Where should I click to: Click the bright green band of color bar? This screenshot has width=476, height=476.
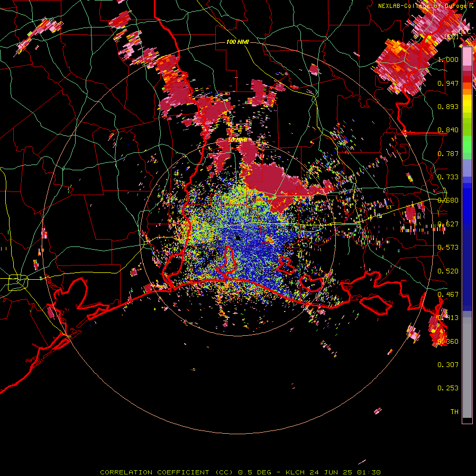tap(467, 144)
